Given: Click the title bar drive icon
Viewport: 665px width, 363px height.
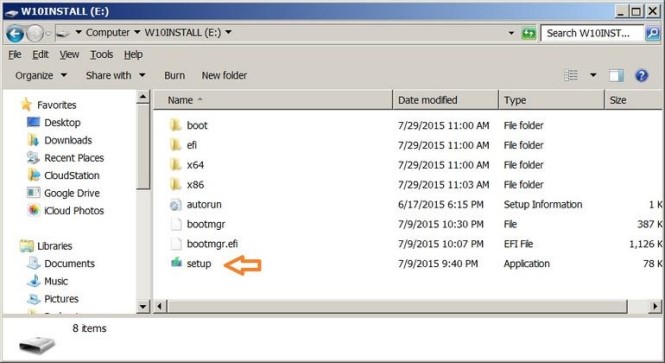Looking at the screenshot, I should click(x=11, y=12).
